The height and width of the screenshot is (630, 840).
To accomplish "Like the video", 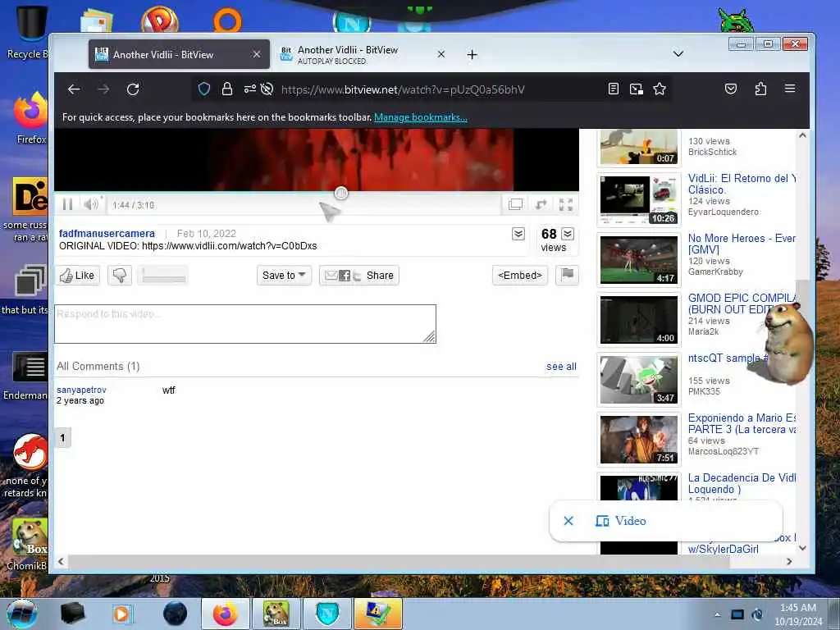I will pos(78,276).
